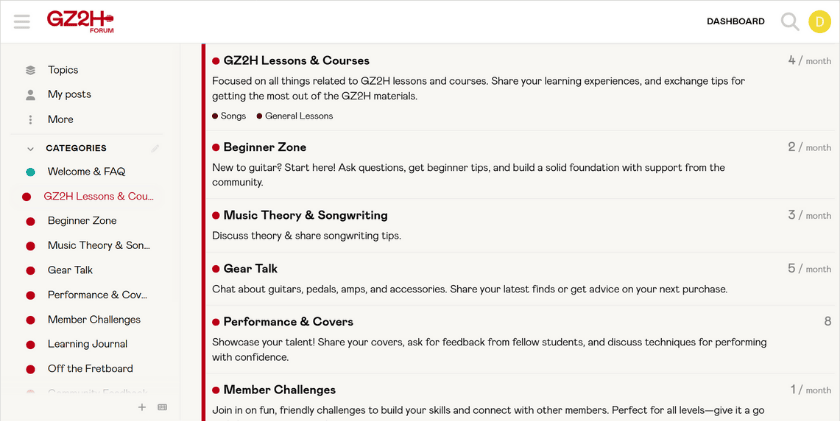Viewport: 840px width, 421px height.
Task: Open Gear Talk from the sidebar
Action: click(x=70, y=270)
